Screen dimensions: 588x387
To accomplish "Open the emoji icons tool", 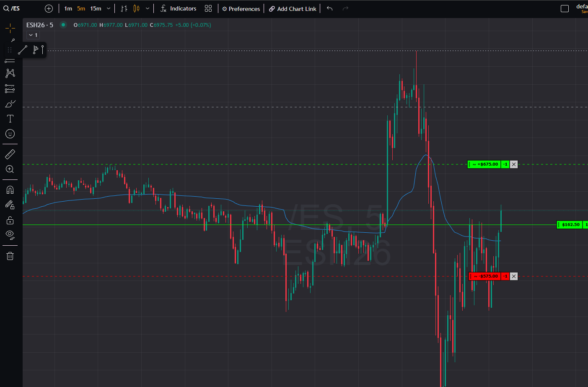I will 10,134.
